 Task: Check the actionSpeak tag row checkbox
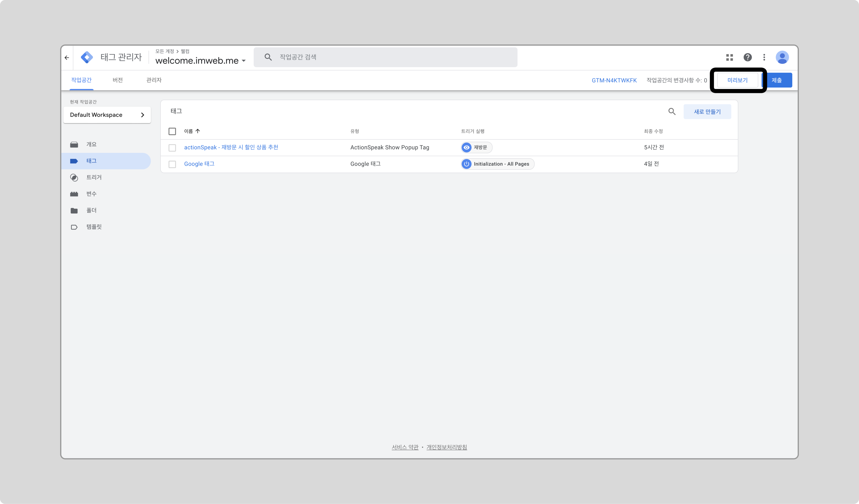tap(172, 148)
